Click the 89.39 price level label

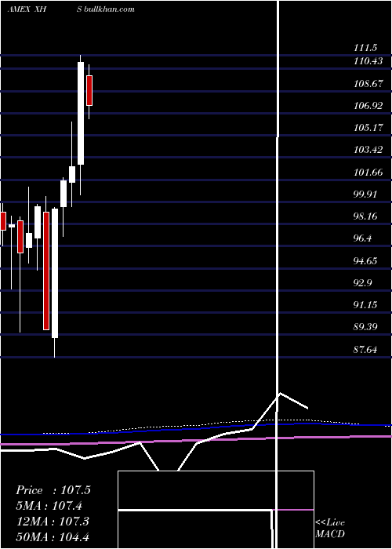tap(365, 327)
